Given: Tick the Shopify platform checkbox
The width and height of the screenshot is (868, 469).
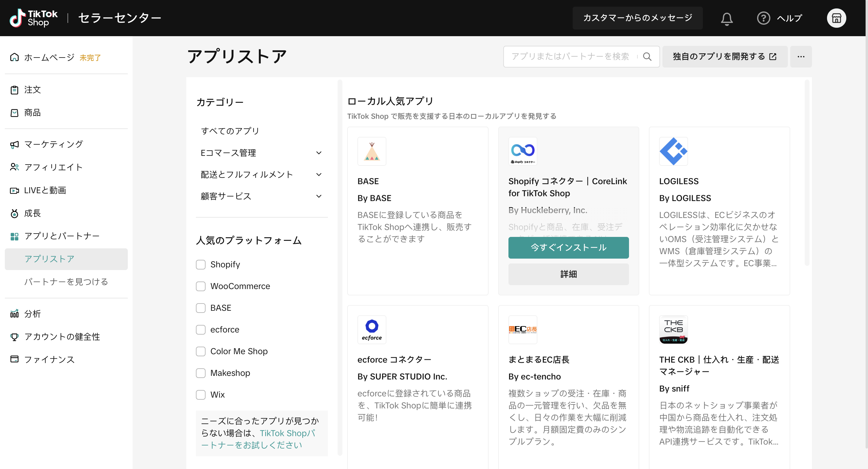Looking at the screenshot, I should click(x=201, y=264).
